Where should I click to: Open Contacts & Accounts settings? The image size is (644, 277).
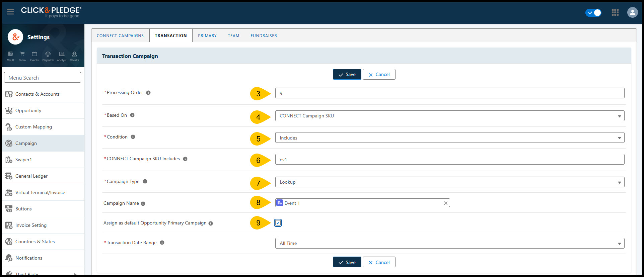(x=43, y=94)
